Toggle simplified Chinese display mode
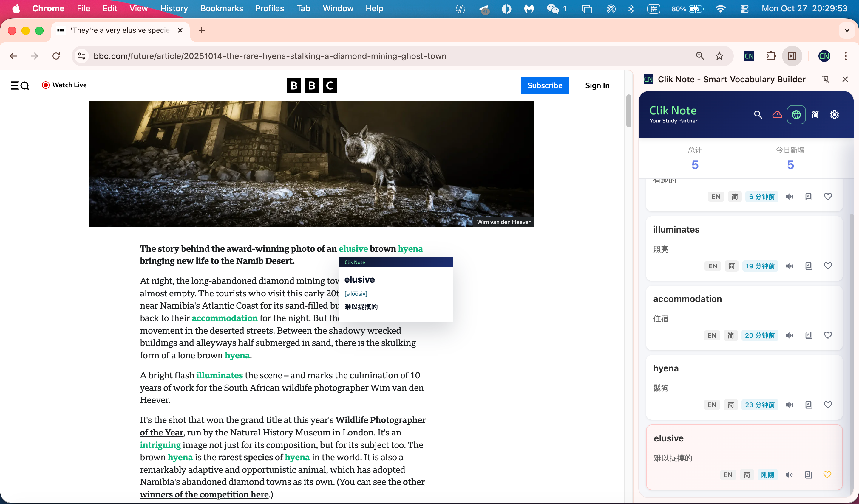 click(815, 115)
